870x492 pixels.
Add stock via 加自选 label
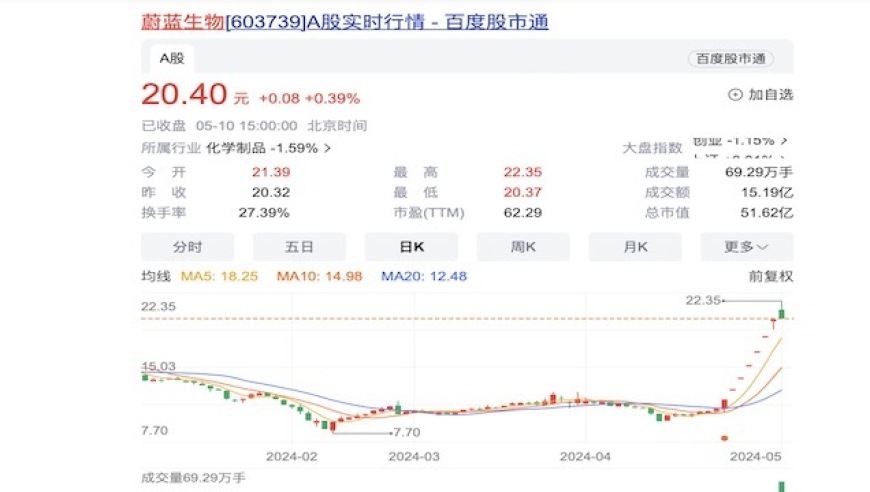[x=771, y=95]
